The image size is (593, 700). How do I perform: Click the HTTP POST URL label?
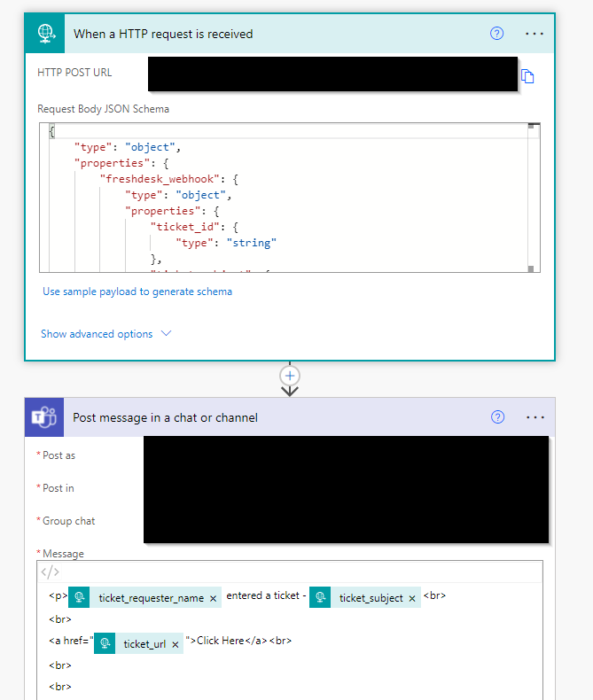click(74, 73)
